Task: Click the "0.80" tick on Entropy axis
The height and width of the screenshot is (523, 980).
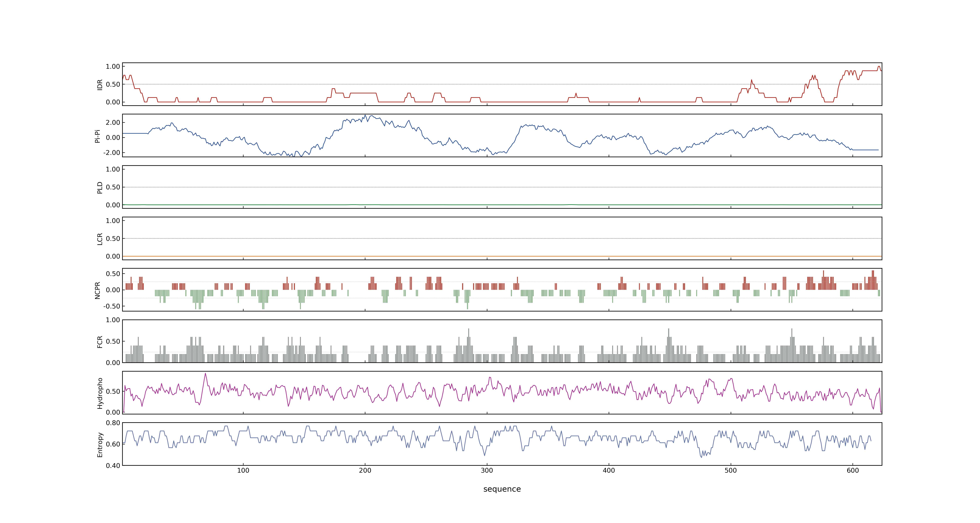Action: (113, 423)
